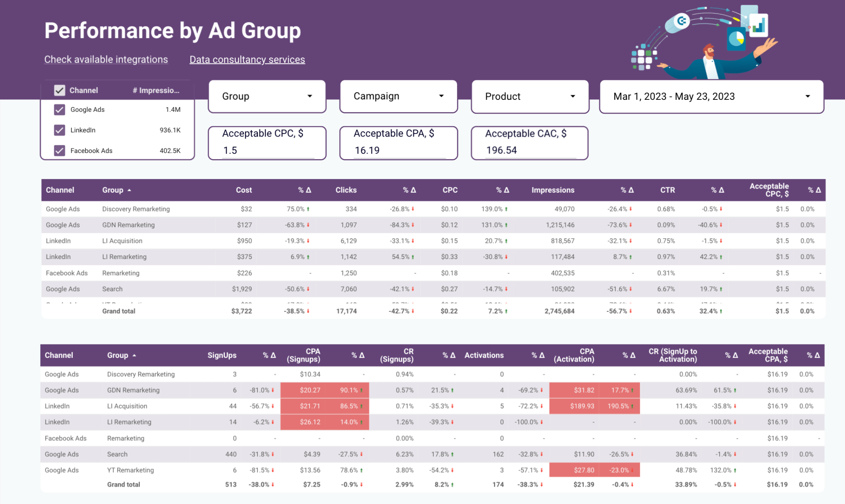
Task: Uncheck the LinkedIn channel filter
Action: (x=59, y=130)
